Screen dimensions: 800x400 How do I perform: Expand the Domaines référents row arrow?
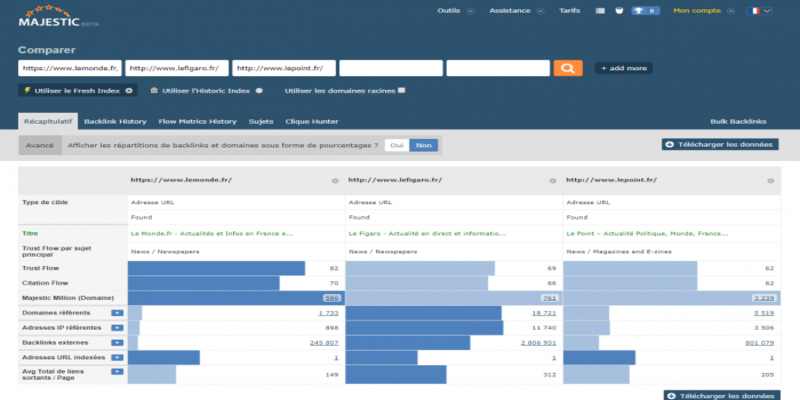pos(117,314)
